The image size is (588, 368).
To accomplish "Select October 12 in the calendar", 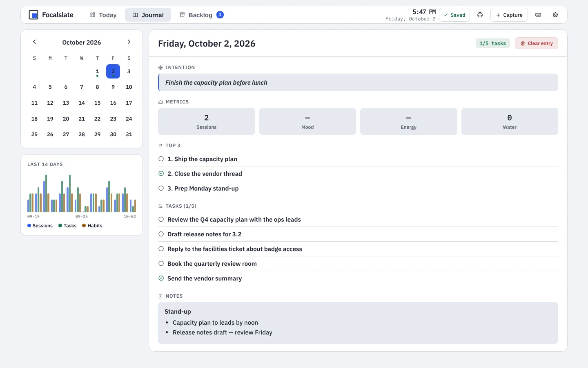I will (50, 103).
